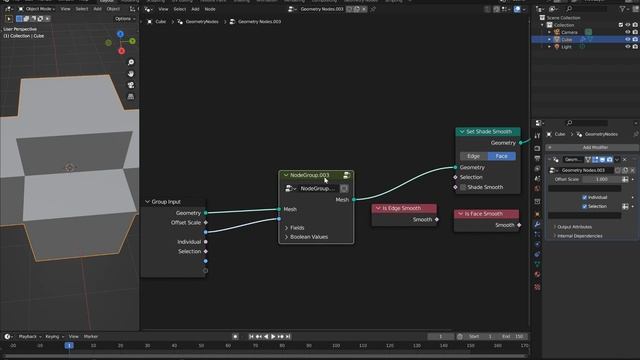
Task: Open the Material properties tab icon
Action: 537,274
